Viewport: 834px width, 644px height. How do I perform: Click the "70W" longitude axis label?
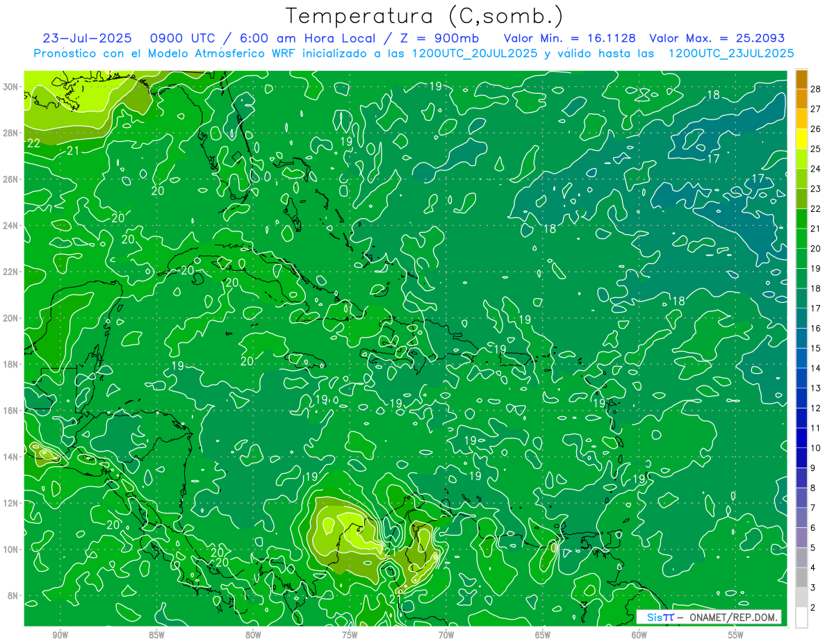tap(446, 635)
